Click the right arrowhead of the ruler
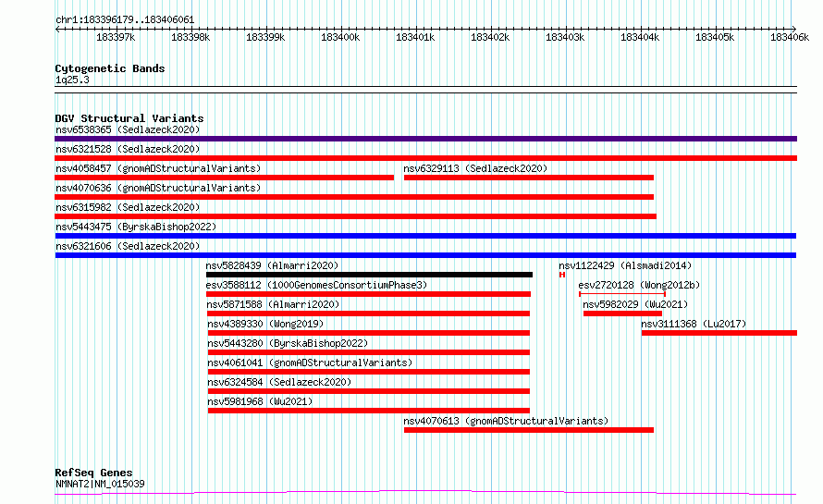The width and height of the screenshot is (823, 504). click(x=794, y=29)
